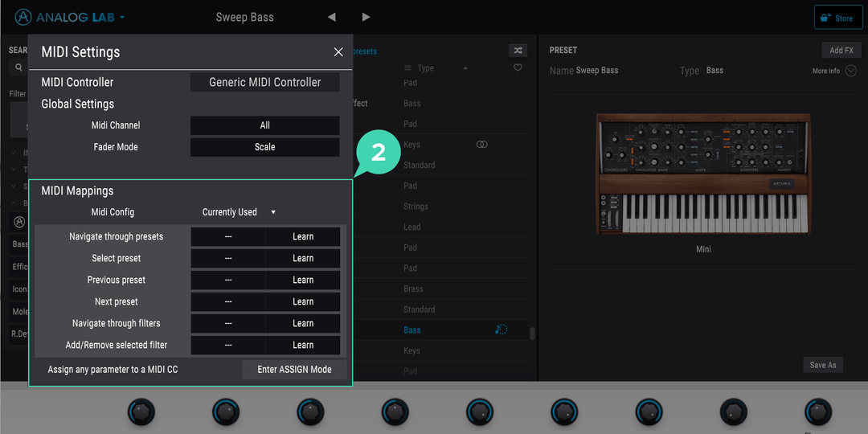Click the shuffle presets icon
Image resolution: width=868 pixels, height=434 pixels.
[518, 51]
